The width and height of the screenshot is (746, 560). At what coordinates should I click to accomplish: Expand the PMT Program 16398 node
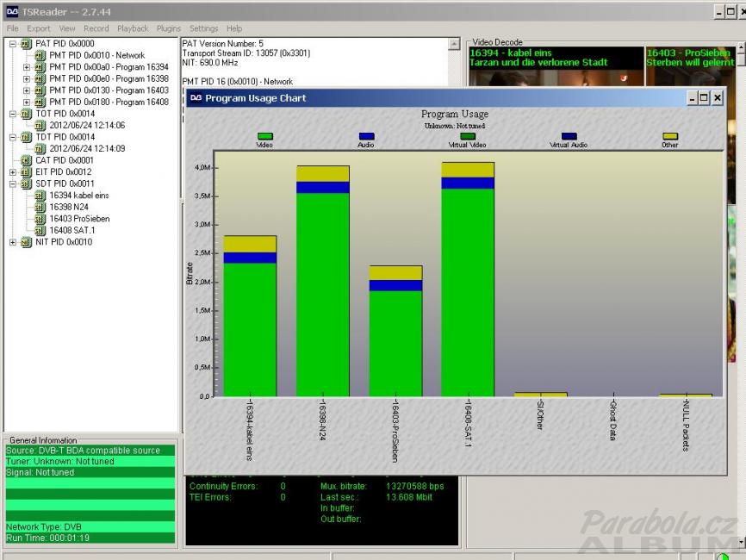(27, 79)
